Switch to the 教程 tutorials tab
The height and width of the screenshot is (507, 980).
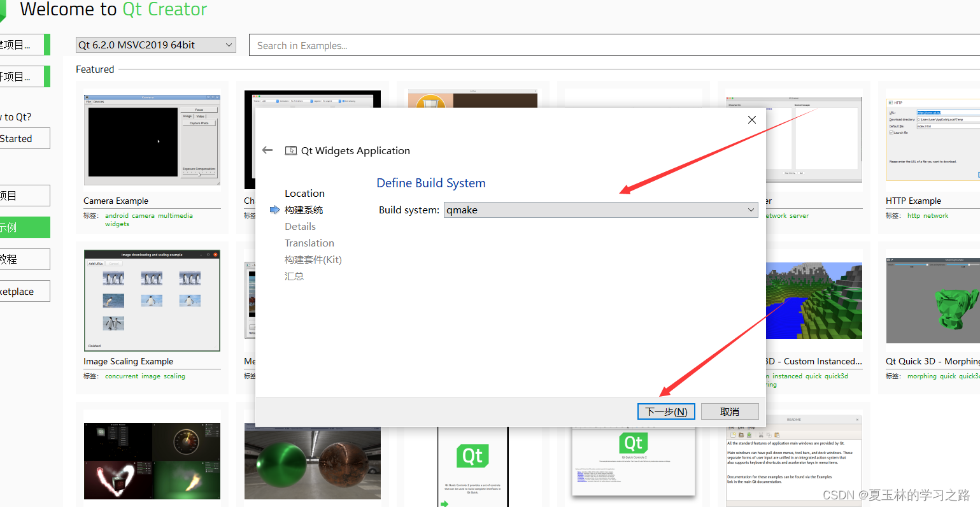coord(25,259)
